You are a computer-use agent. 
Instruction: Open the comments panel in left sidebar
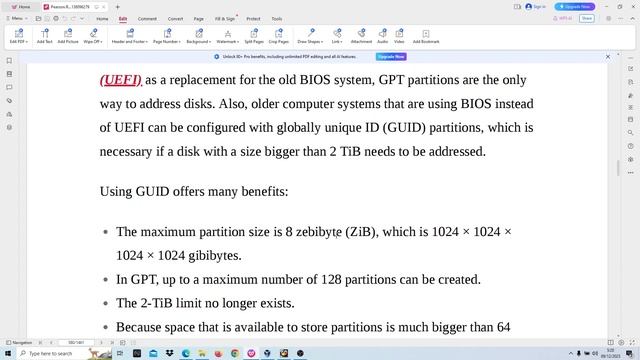tap(9, 87)
